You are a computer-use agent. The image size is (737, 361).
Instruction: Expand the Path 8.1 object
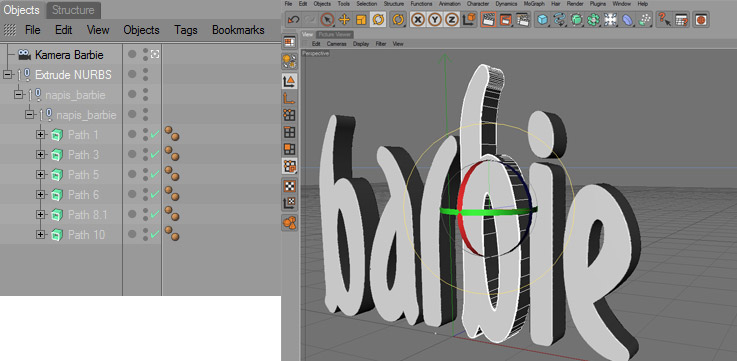tap(40, 214)
